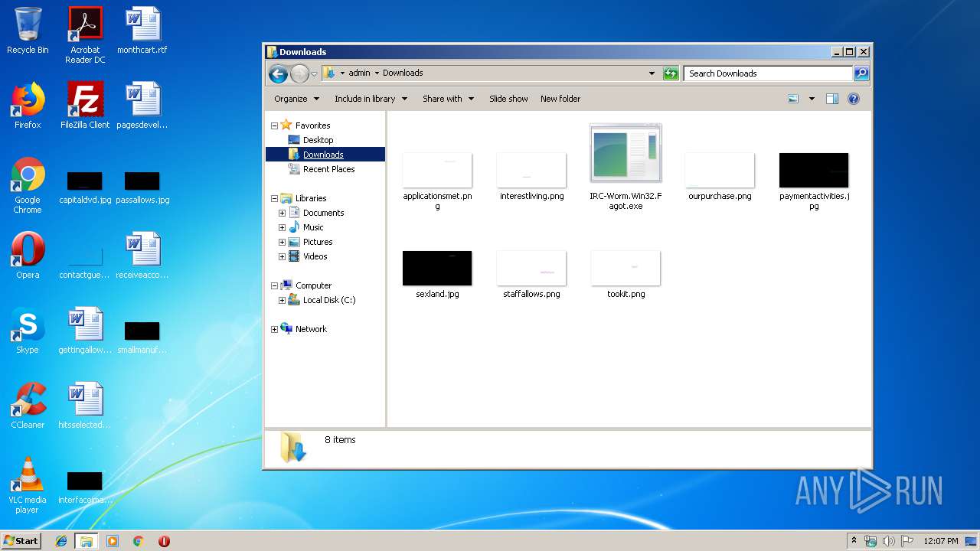Show the preview pane
The image size is (980, 551).
pyautogui.click(x=832, y=99)
